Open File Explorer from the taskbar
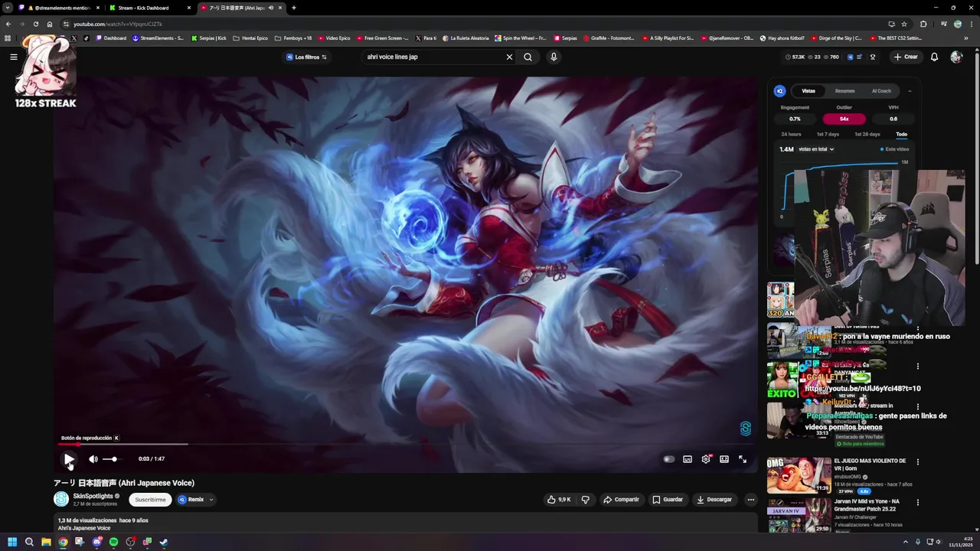 click(x=46, y=542)
